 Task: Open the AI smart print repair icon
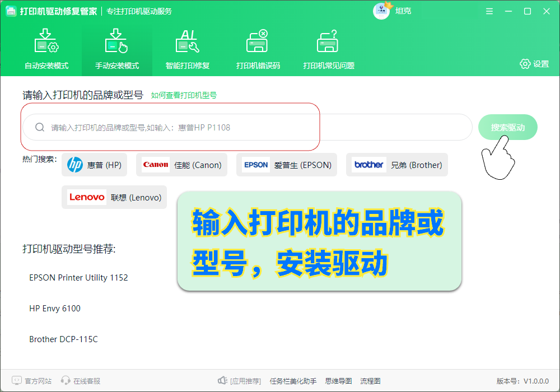[x=188, y=41]
